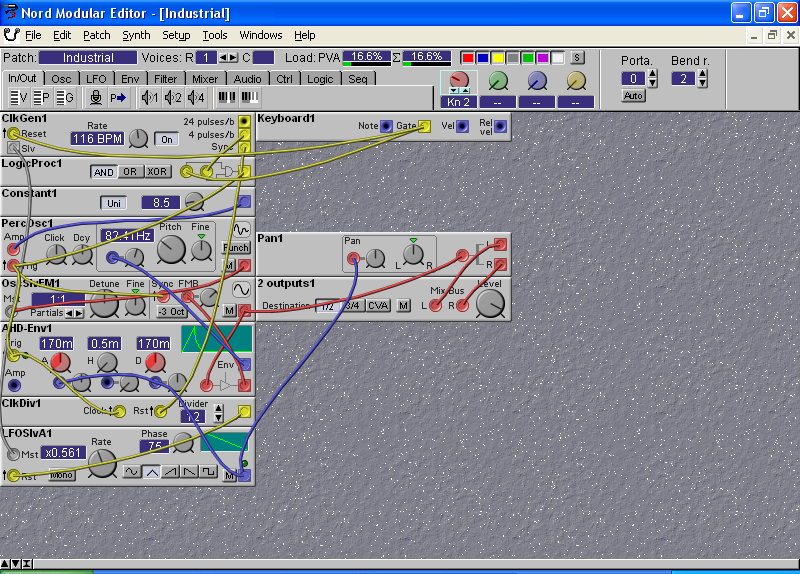Click the patch settings 'P' arrow icon

coord(119,97)
